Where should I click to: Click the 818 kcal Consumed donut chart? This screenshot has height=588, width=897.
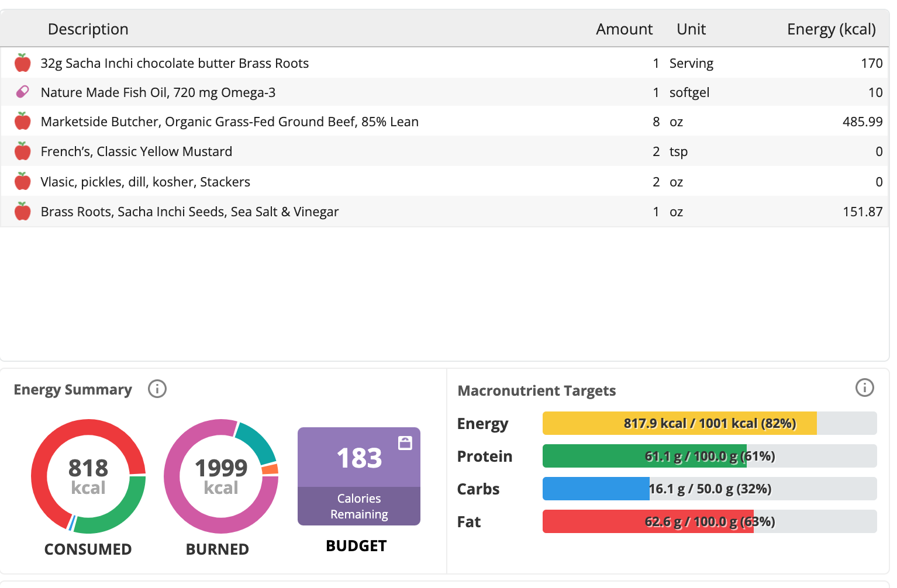click(x=88, y=476)
